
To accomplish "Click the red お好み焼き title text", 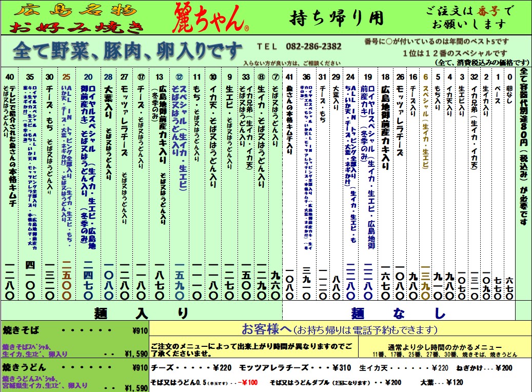I will click(77, 27).
